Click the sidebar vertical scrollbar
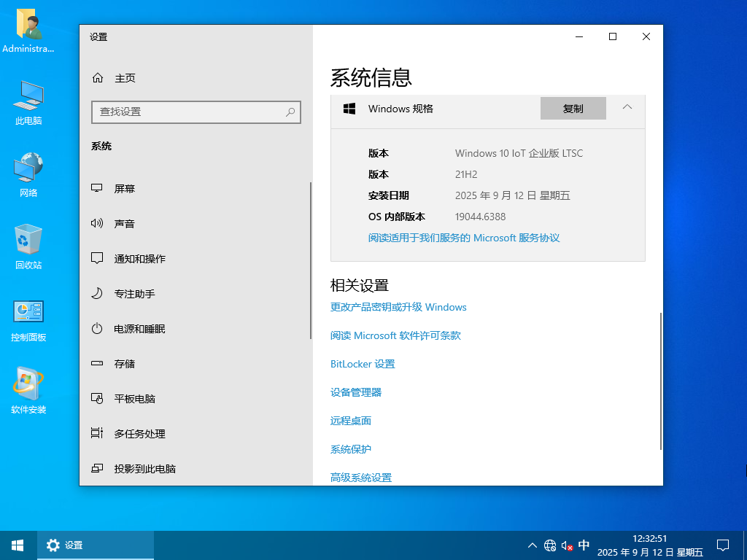This screenshot has height=560, width=747. click(x=311, y=260)
